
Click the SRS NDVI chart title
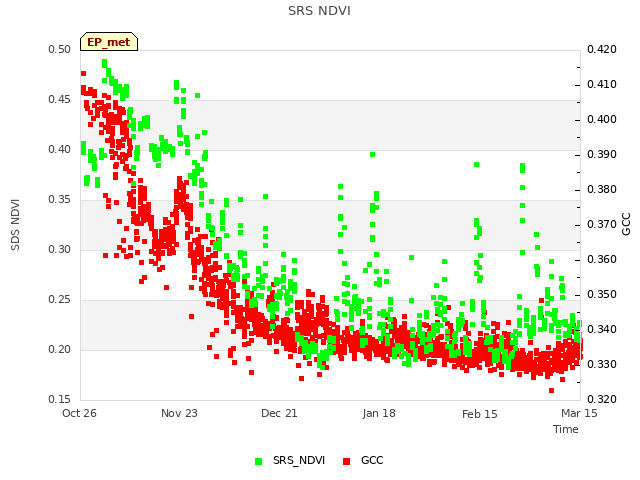pyautogui.click(x=319, y=11)
